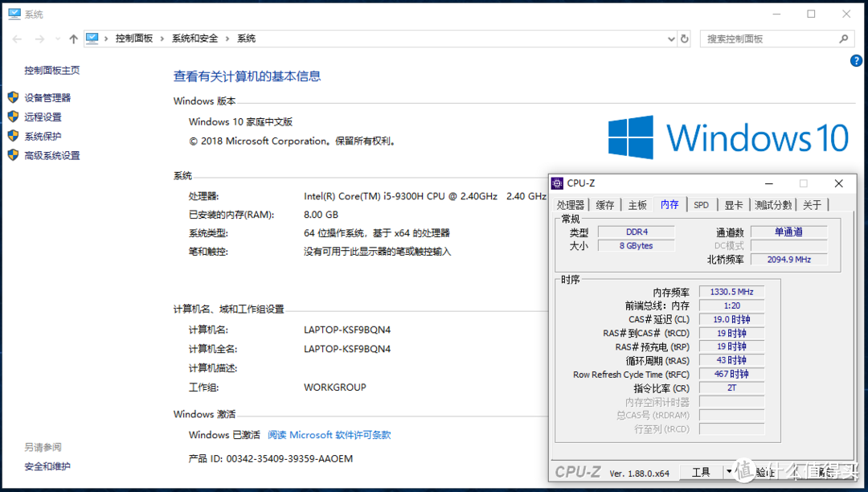868x492 pixels.
Task: Click the 43 时钟 tRAS value
Action: [732, 360]
